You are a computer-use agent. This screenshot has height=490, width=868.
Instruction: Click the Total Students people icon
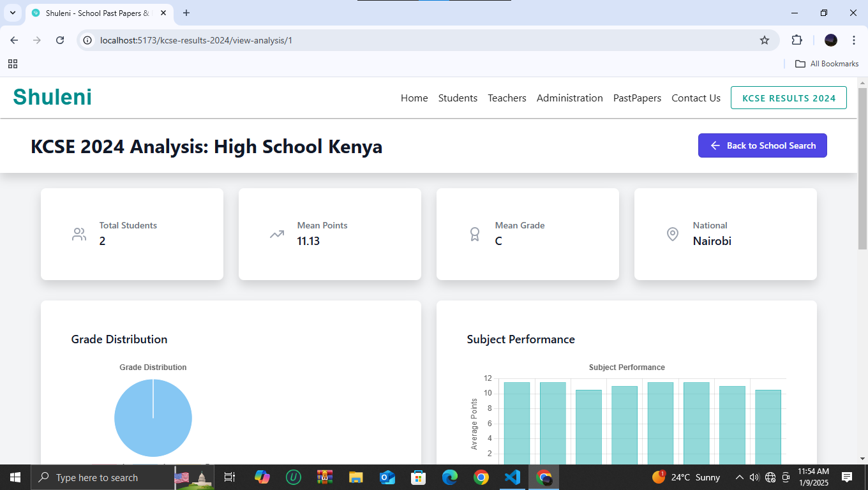(x=79, y=234)
